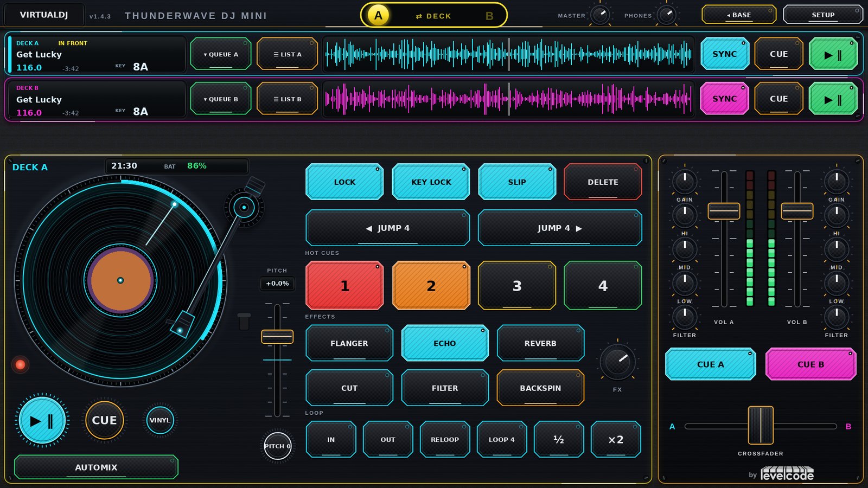Toggle KEY LOCK
868x488 pixels.
coord(431,182)
